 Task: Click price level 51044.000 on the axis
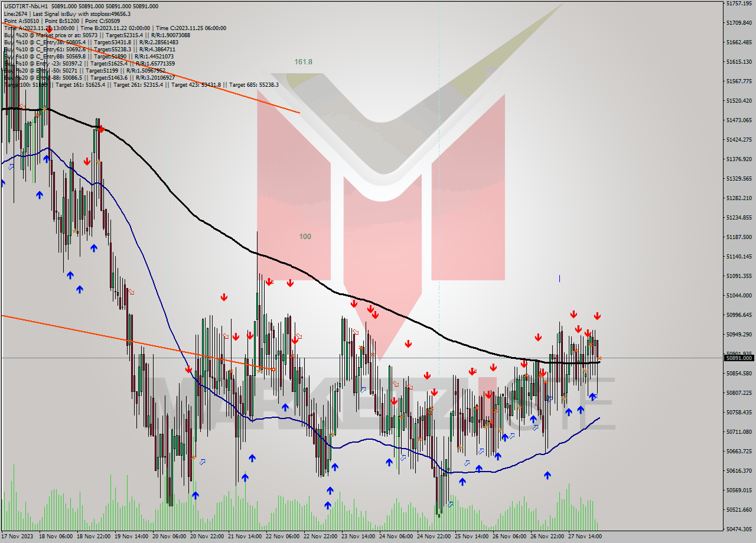pyautogui.click(x=739, y=295)
